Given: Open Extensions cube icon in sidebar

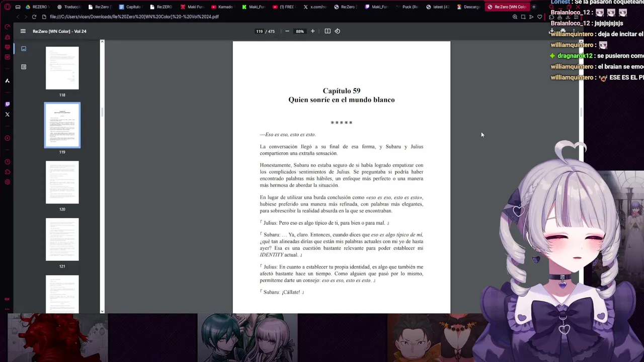Looking at the screenshot, I should click(8, 172).
